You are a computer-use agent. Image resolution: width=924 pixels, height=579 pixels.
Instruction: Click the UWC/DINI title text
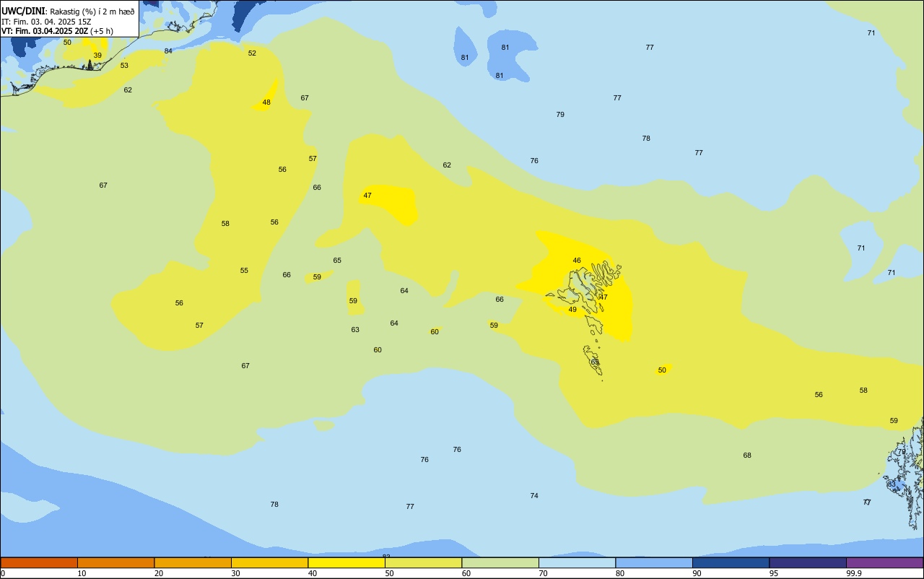(x=23, y=11)
